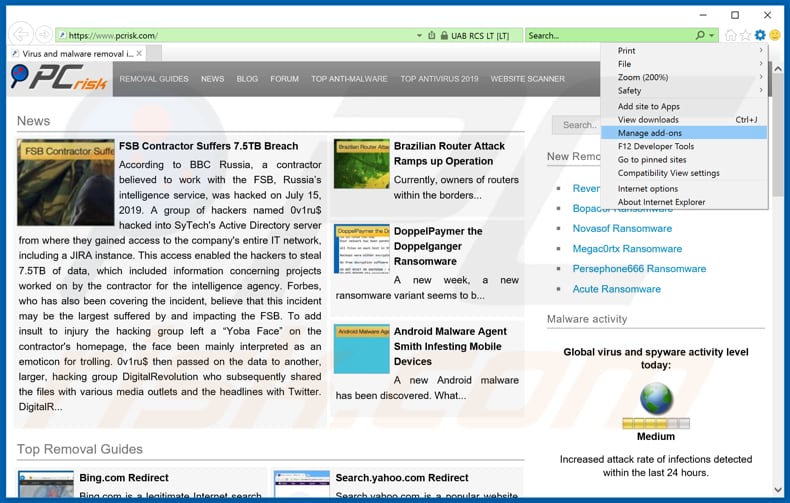Image resolution: width=790 pixels, height=503 pixels.
Task: Click the security lock icon in address bar
Action: 443,36
